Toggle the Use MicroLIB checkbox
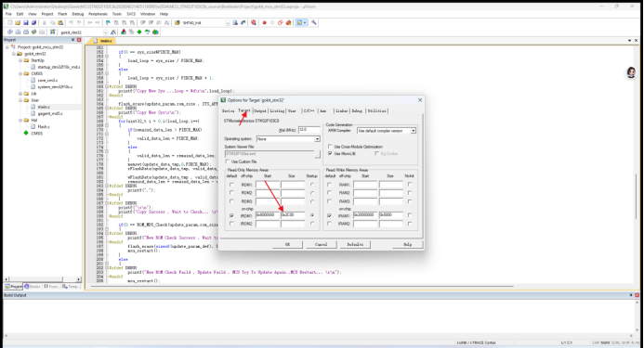Screen dimensions: 644x348 point(330,153)
